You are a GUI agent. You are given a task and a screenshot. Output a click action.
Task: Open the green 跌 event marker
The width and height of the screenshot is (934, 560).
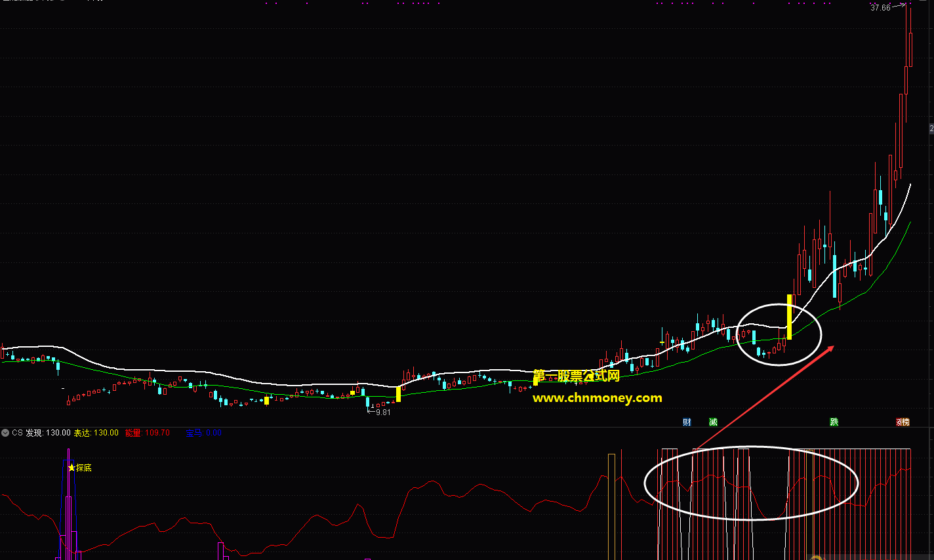834,422
